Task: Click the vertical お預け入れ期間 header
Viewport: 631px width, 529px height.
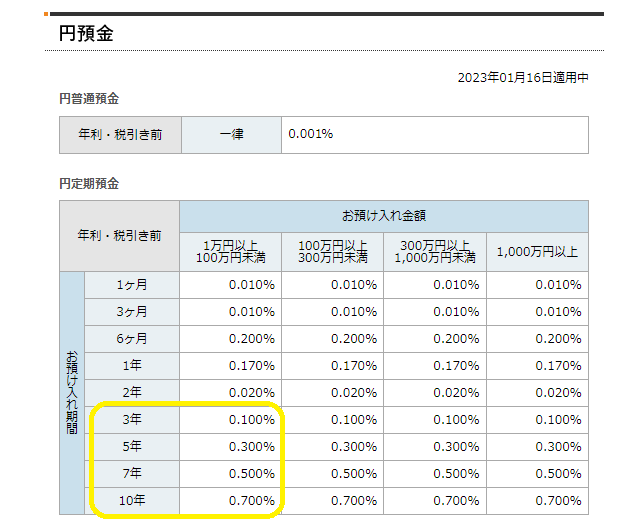Action: pyautogui.click(x=72, y=393)
